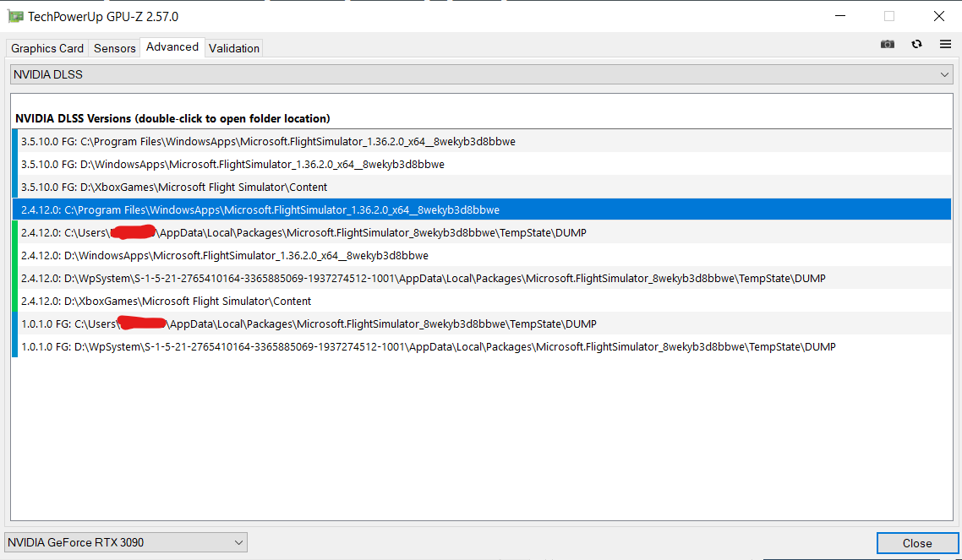
Task: Close the GPU-Z window with X
Action: pyautogui.click(x=938, y=16)
